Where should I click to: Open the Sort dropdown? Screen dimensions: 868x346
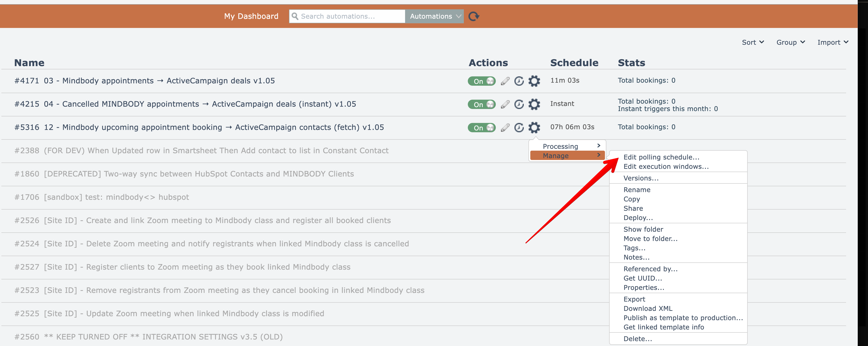click(x=752, y=42)
